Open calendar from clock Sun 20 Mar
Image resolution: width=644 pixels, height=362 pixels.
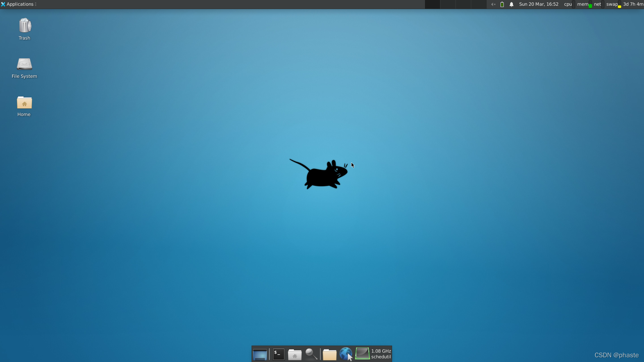[539, 4]
